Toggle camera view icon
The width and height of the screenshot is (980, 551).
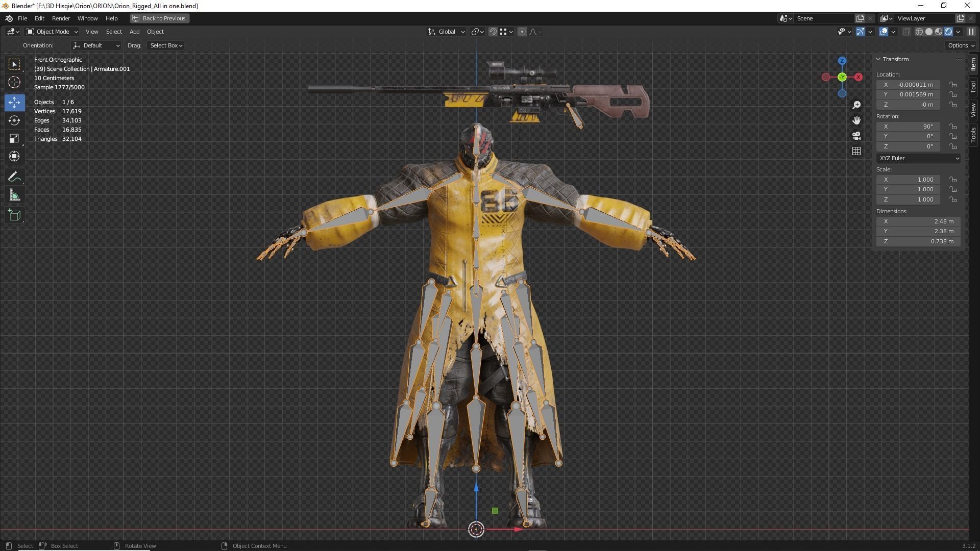(x=856, y=136)
